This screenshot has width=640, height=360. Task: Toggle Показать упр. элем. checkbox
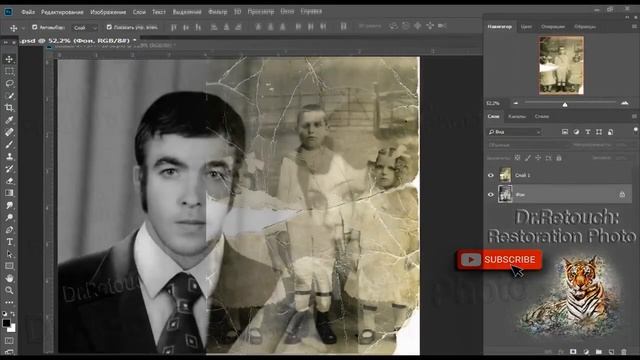pos(109,27)
